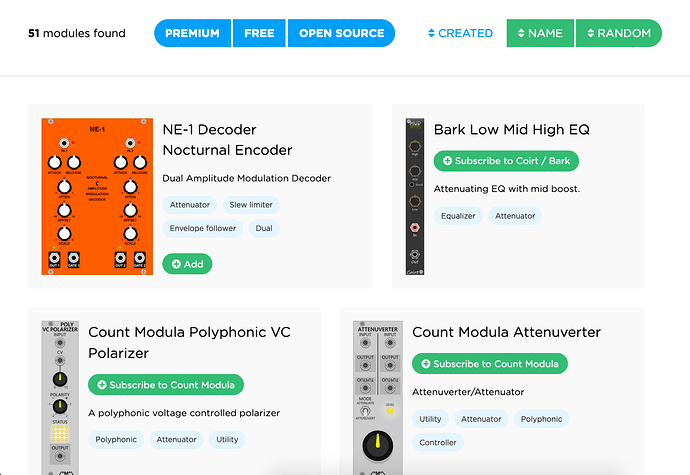Open the Count Modula Attenuverter title
Screen dimensions: 690x475
click(x=506, y=332)
